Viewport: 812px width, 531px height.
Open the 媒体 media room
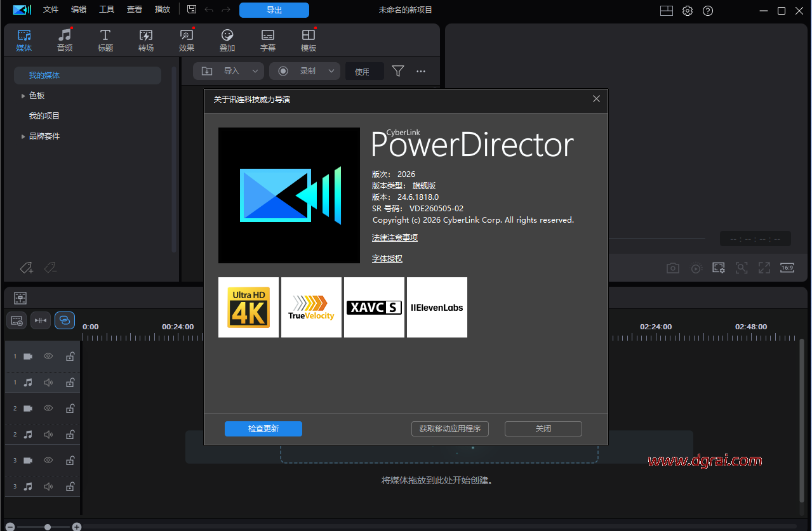click(x=24, y=41)
